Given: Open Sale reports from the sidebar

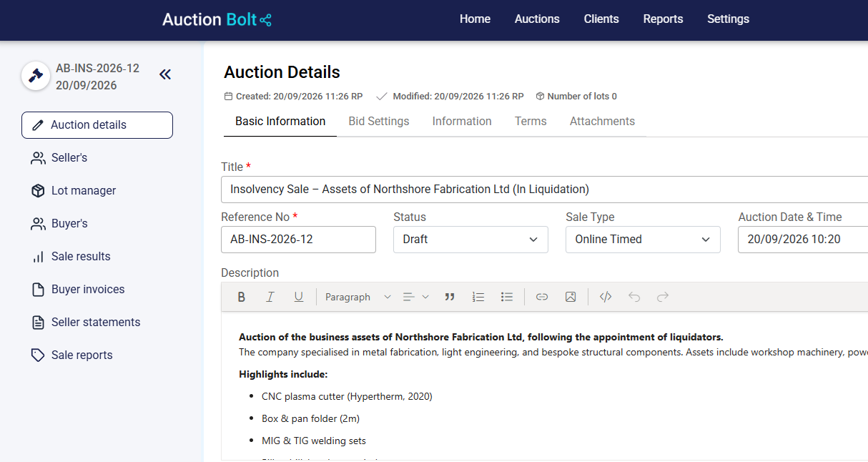Looking at the screenshot, I should (97, 355).
